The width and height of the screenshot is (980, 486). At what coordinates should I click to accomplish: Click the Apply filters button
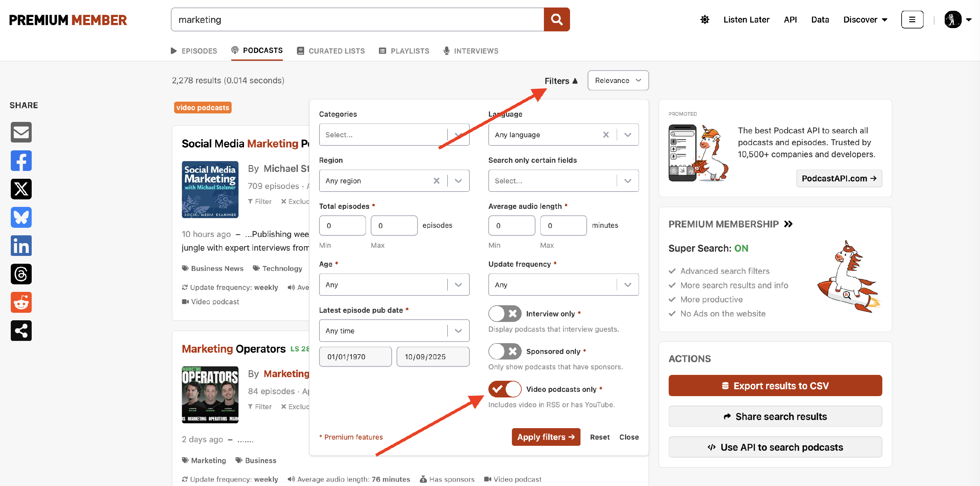tap(546, 437)
